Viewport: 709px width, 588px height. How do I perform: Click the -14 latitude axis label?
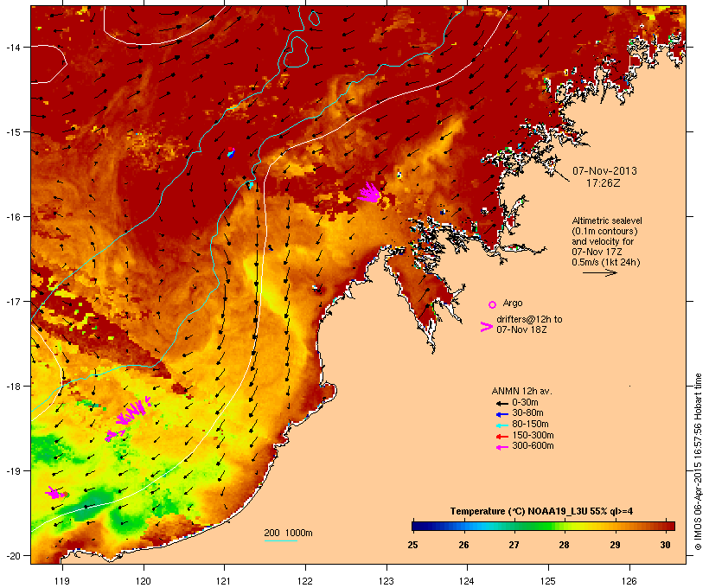click(x=12, y=47)
